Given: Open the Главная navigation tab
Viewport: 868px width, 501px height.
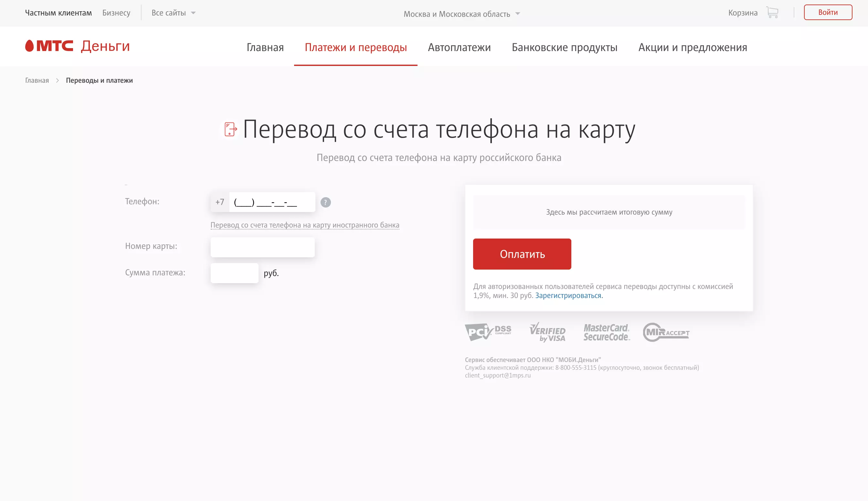Looking at the screenshot, I should [265, 47].
